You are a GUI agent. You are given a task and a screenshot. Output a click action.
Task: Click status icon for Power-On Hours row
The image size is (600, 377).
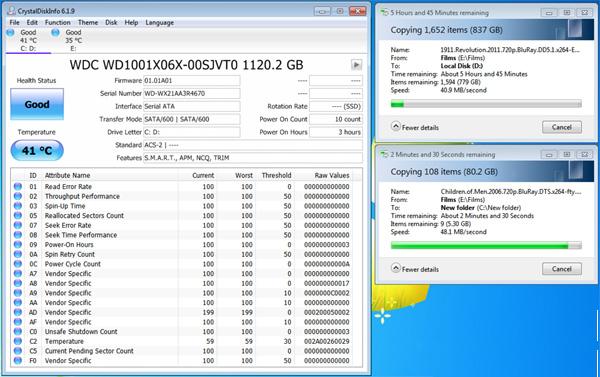pos(18,245)
